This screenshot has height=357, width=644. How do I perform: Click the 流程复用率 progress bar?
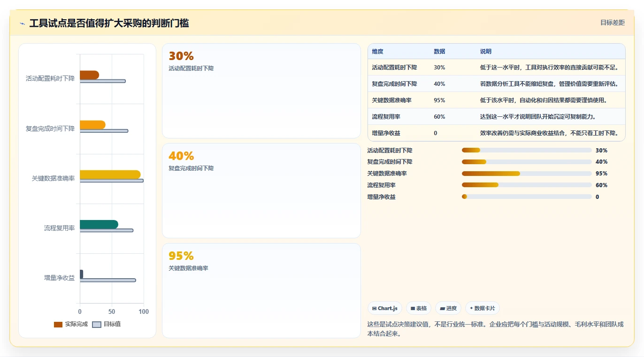[527, 185]
